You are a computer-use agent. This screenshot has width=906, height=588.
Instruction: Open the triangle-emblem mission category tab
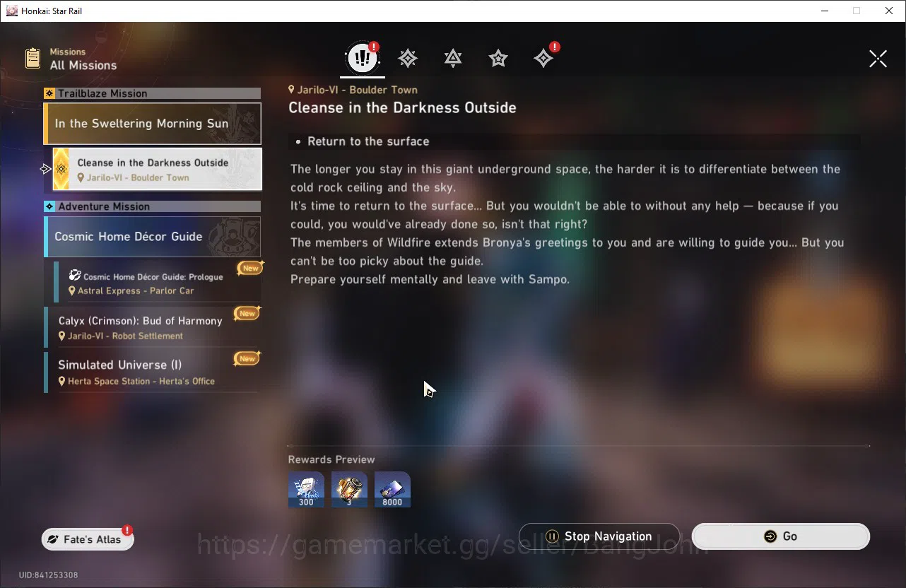click(x=453, y=58)
